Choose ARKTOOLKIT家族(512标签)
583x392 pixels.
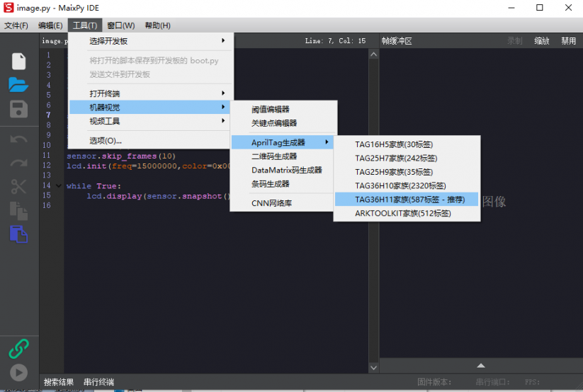407,213
